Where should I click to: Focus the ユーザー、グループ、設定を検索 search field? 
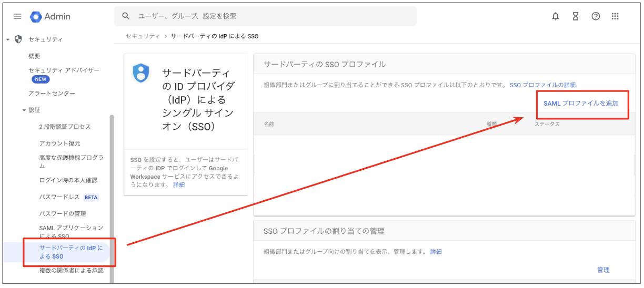click(265, 16)
